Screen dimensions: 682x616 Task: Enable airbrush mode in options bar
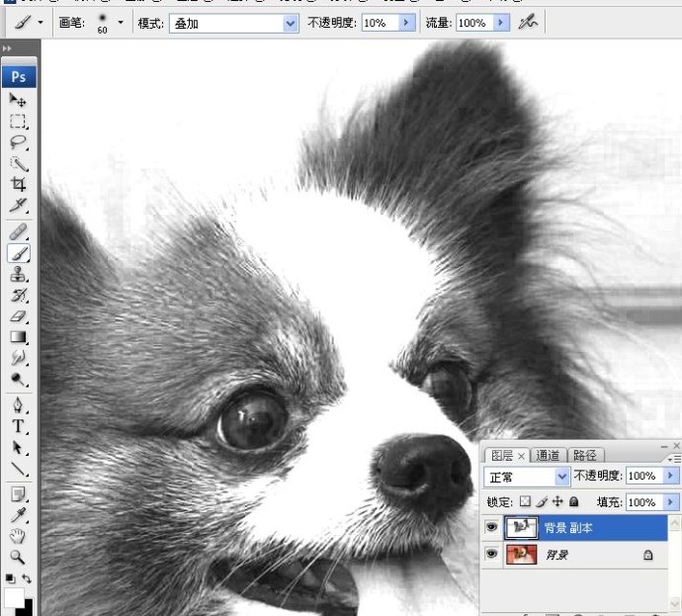coord(529,22)
